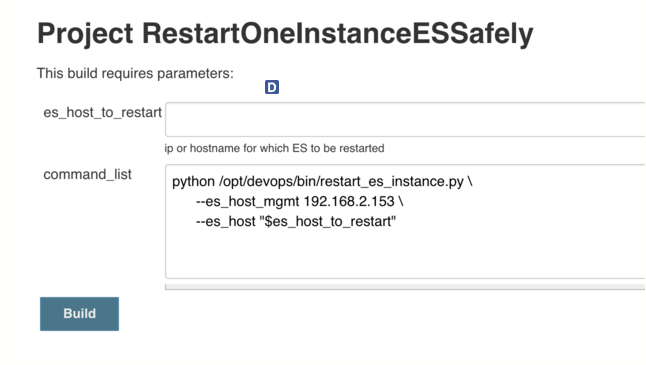
Task: Start the job with the Build button
Action: [x=80, y=314]
